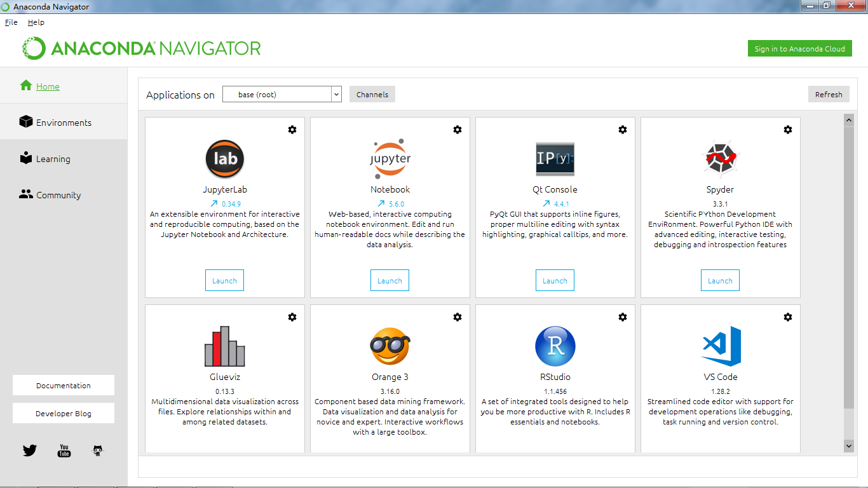Open VS Code settings gear
The height and width of the screenshot is (488, 868).
point(788,317)
